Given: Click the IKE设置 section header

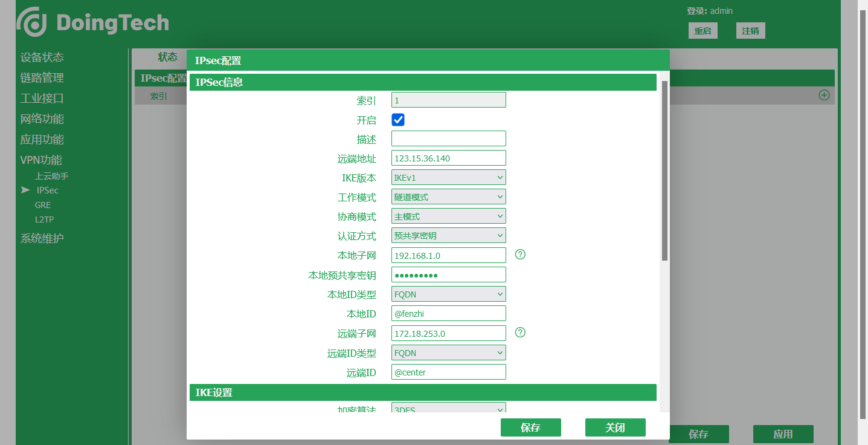Looking at the screenshot, I should (x=423, y=392).
